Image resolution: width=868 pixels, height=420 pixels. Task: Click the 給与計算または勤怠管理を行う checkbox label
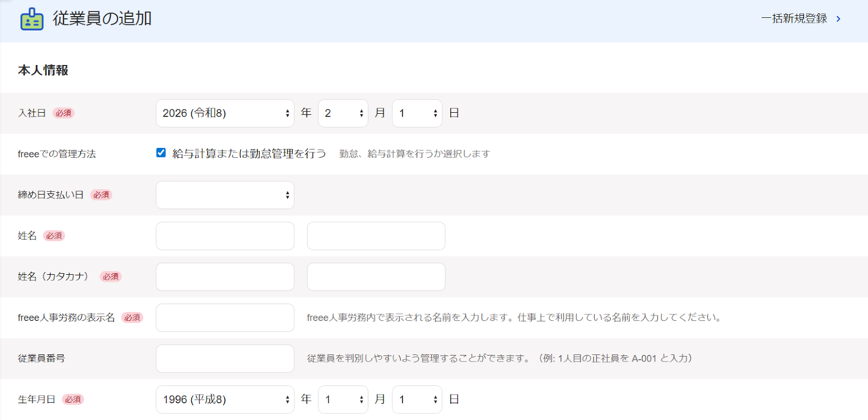pos(249,153)
